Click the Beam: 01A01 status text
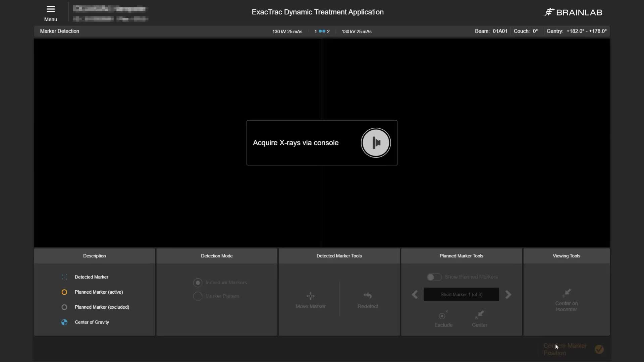 click(x=491, y=31)
